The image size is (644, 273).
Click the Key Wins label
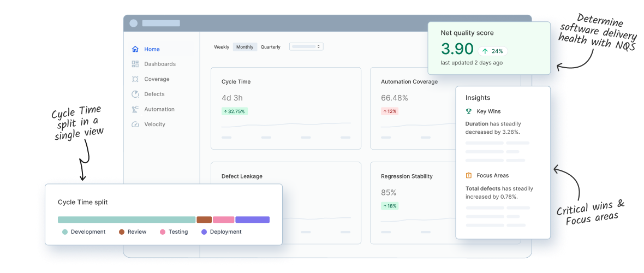488,111
